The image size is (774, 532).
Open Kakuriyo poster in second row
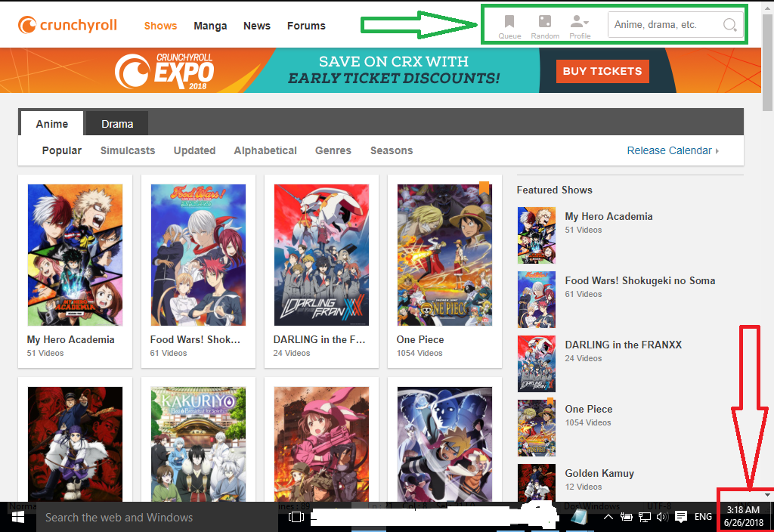(x=198, y=444)
